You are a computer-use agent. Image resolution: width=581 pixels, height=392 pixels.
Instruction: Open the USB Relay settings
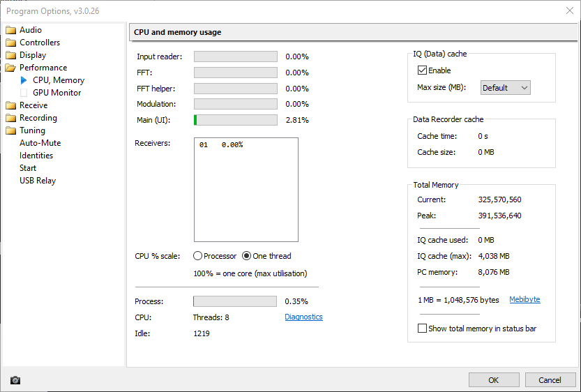38,181
